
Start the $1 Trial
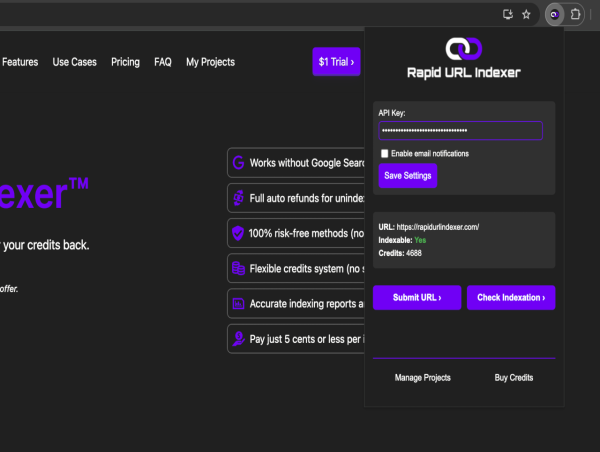(336, 62)
